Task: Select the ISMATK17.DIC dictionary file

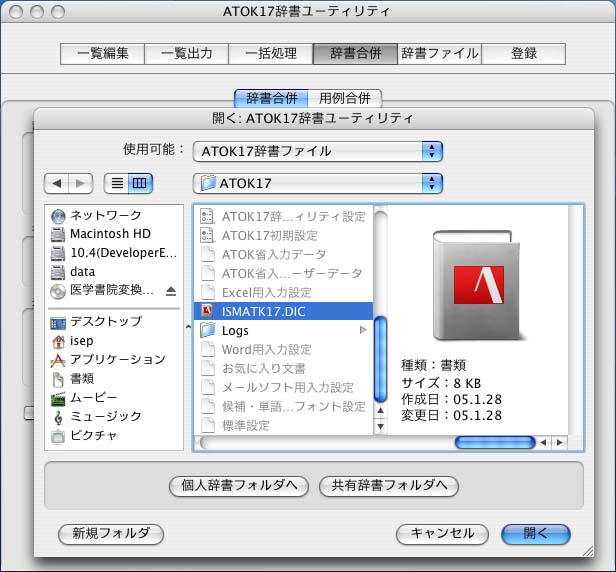Action: [x=283, y=311]
